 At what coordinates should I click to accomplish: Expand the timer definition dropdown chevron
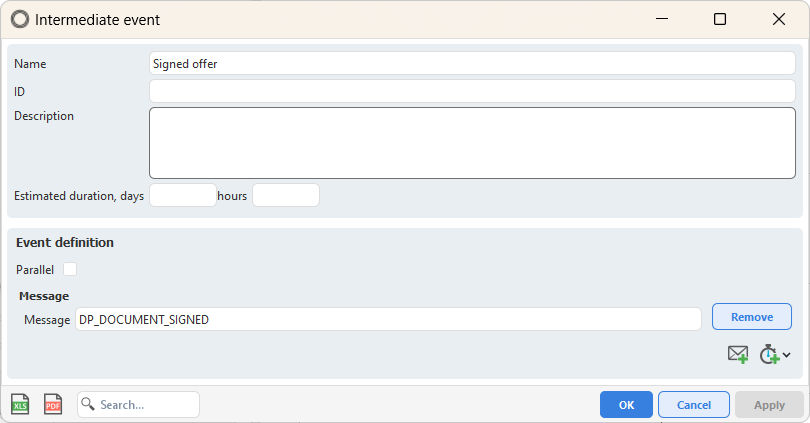[786, 355]
